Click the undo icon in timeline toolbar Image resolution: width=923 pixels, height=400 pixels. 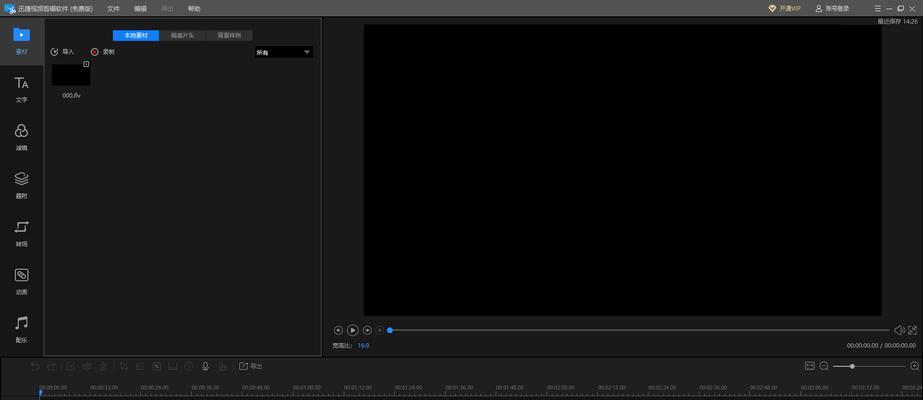[x=35, y=366]
